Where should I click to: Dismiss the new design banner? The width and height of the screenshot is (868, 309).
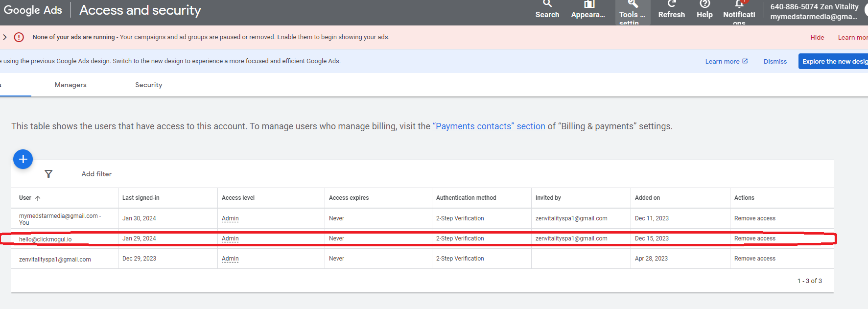(775, 61)
